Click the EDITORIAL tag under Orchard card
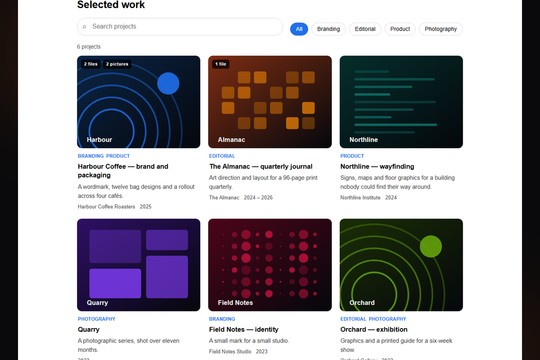 click(x=353, y=319)
